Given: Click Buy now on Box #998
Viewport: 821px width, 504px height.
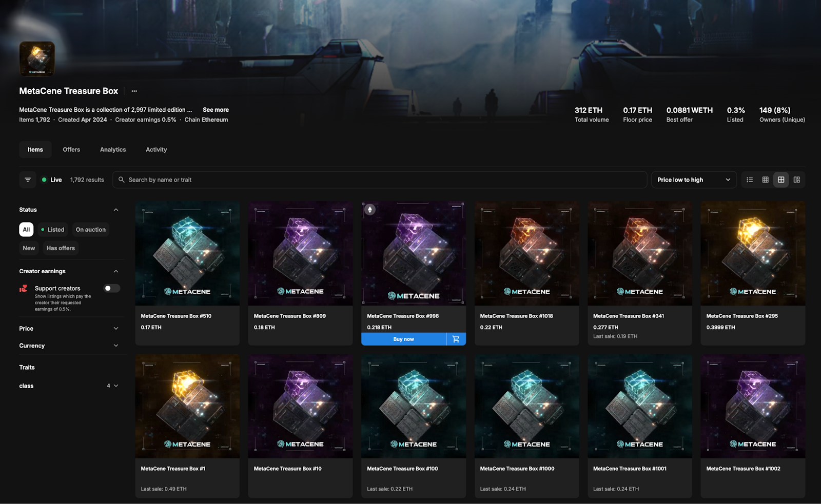Looking at the screenshot, I should (x=404, y=339).
